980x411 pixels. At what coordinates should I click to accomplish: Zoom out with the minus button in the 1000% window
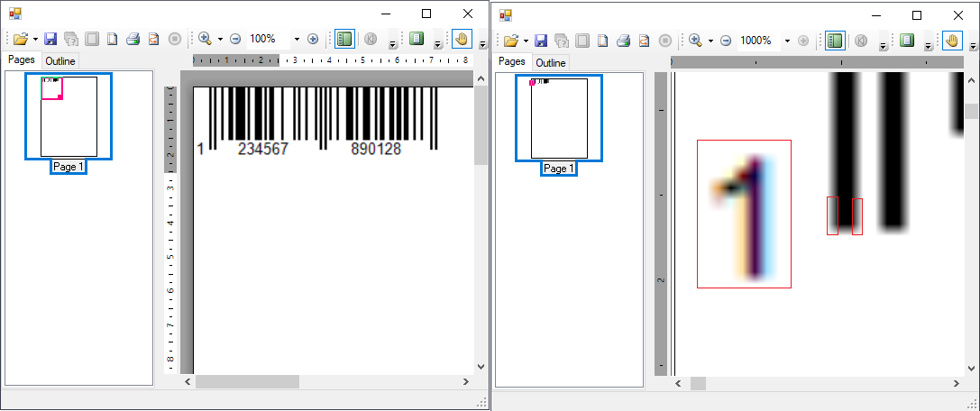pyautogui.click(x=726, y=41)
